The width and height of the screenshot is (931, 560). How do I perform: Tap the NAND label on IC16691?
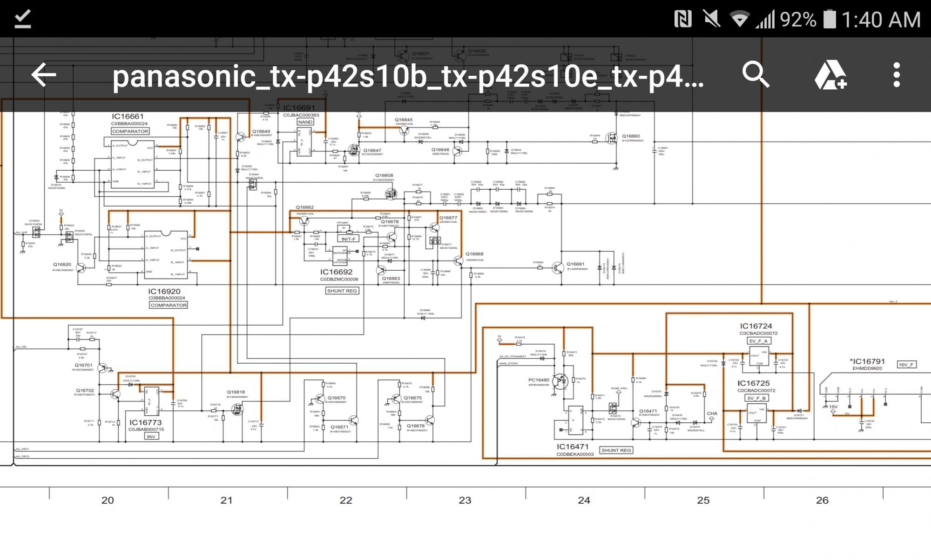coord(305,122)
